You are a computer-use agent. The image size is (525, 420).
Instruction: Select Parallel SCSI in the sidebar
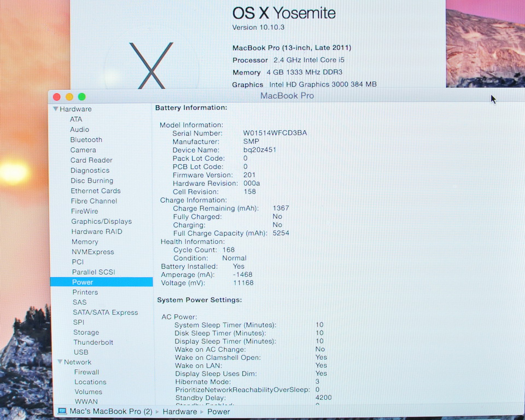tap(94, 272)
